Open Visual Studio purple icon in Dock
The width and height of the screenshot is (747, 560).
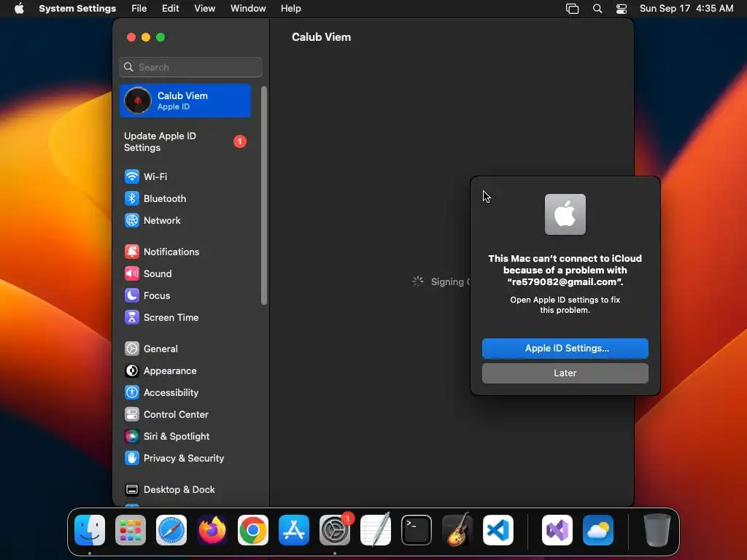(x=557, y=530)
